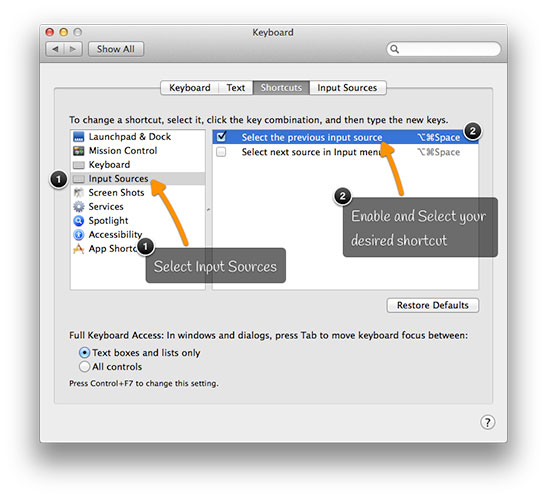Click the Show All button
The height and width of the screenshot is (498, 547).
116,49
